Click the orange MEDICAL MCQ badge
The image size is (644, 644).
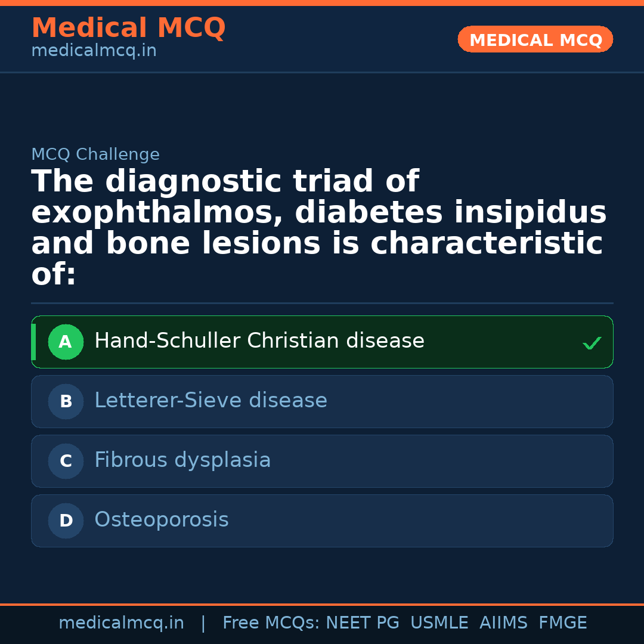click(x=535, y=40)
